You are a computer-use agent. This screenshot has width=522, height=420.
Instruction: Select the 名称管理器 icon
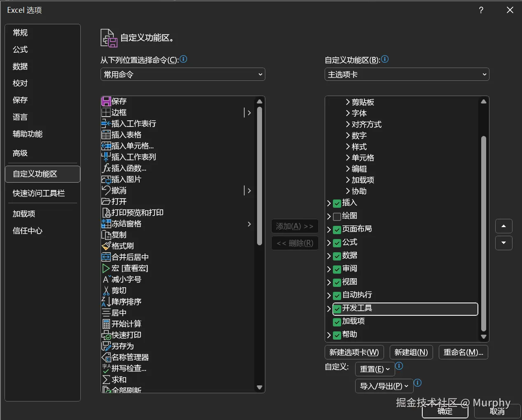(x=106, y=357)
